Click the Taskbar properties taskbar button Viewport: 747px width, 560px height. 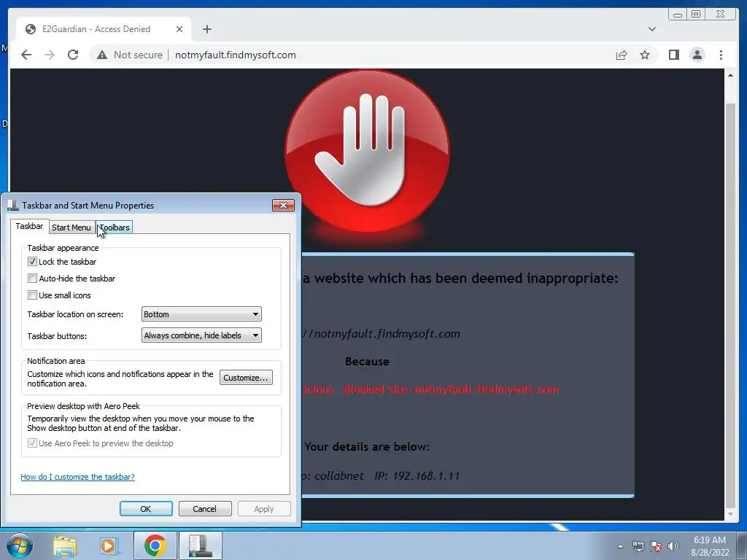[201, 545]
